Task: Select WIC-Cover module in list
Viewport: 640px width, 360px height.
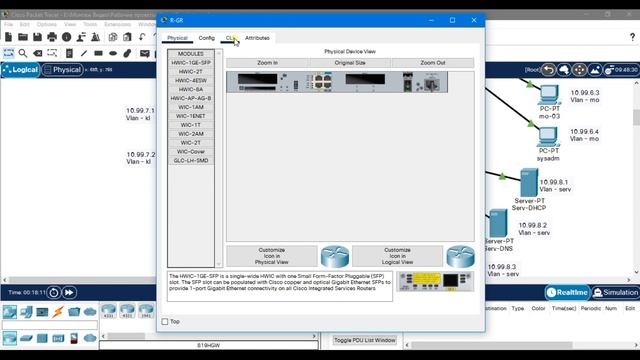Action: point(191,151)
